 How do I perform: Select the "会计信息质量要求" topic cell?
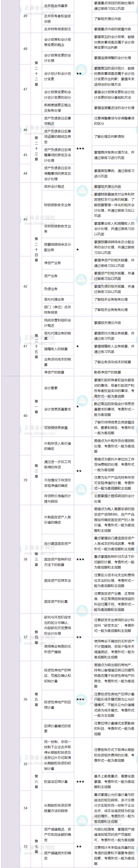pyautogui.click(x=58, y=409)
